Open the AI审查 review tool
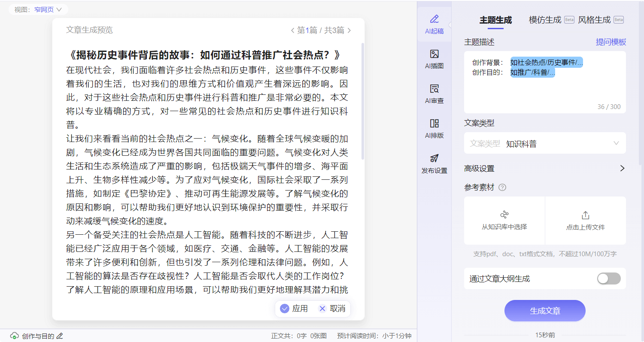644x342 pixels. click(x=434, y=94)
